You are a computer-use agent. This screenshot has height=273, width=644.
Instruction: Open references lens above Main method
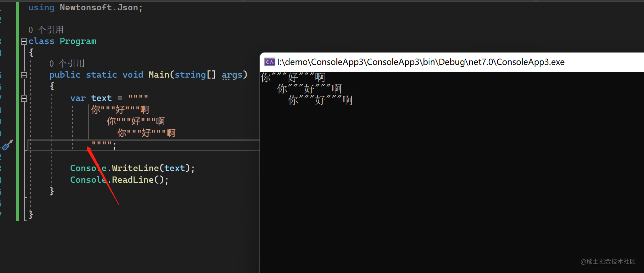[67, 64]
